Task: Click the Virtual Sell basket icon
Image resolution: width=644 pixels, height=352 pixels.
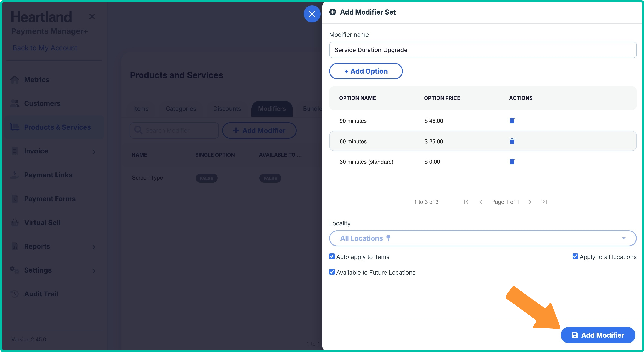Action: pos(15,222)
